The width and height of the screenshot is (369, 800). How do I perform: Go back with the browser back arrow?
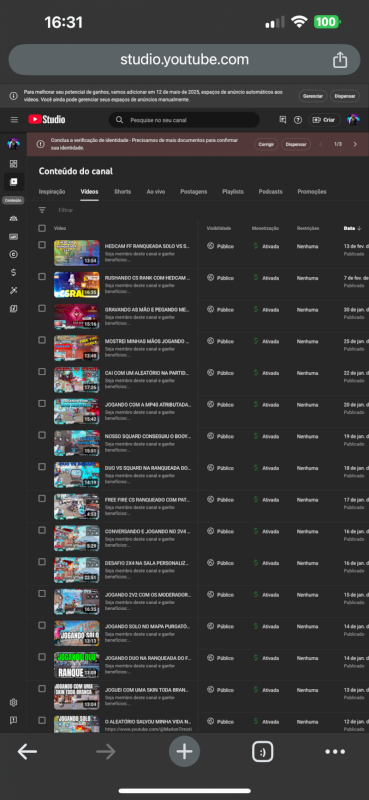[x=28, y=752]
